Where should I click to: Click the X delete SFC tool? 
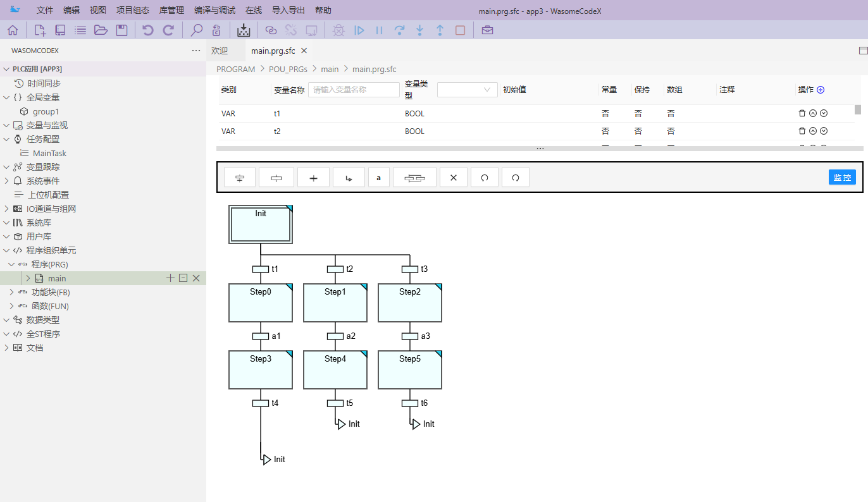click(454, 178)
